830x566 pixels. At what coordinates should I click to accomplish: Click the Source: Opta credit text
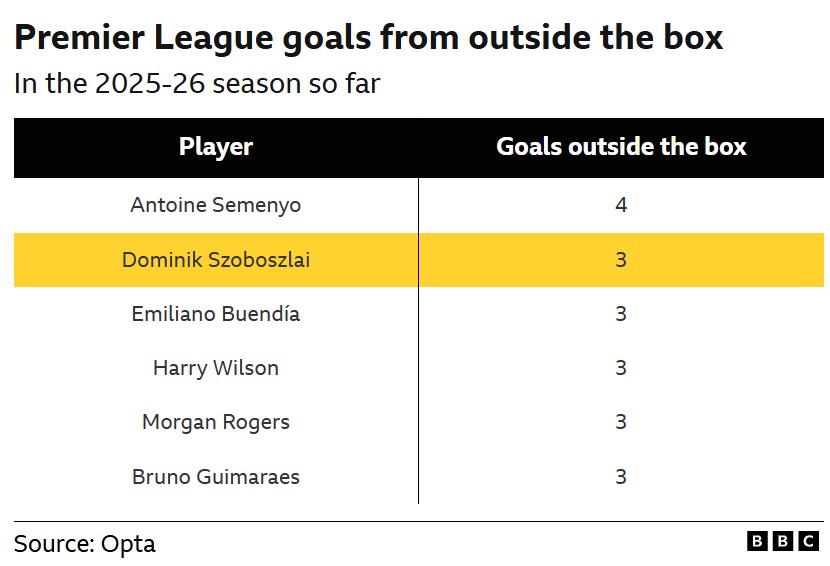pos(85,544)
